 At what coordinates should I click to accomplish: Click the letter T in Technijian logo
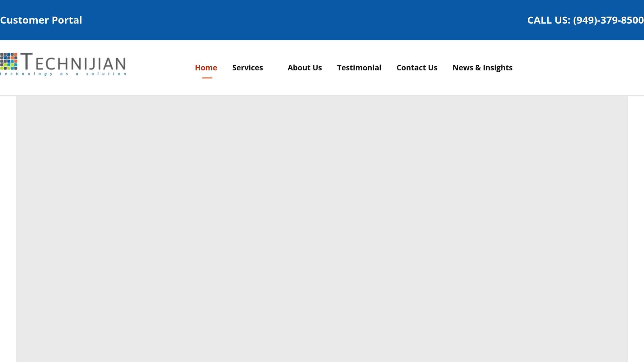(27, 61)
